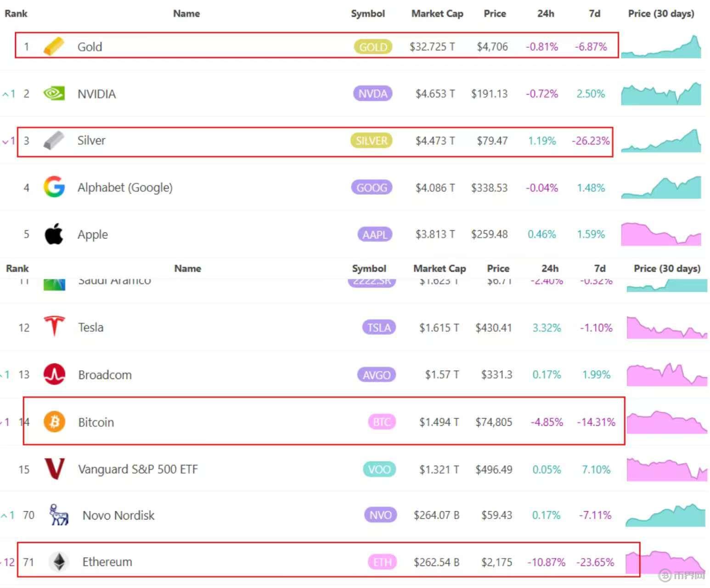
Task: Click the Gold bar icon
Action: pos(54,46)
